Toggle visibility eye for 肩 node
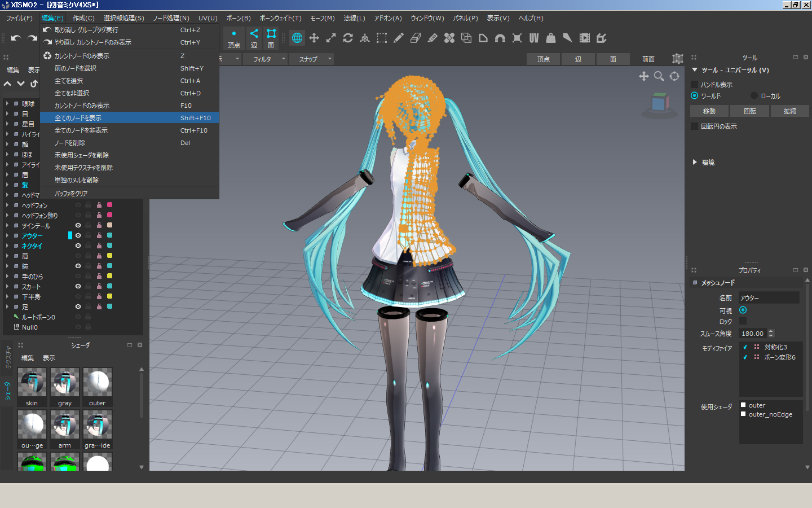 [x=78, y=256]
